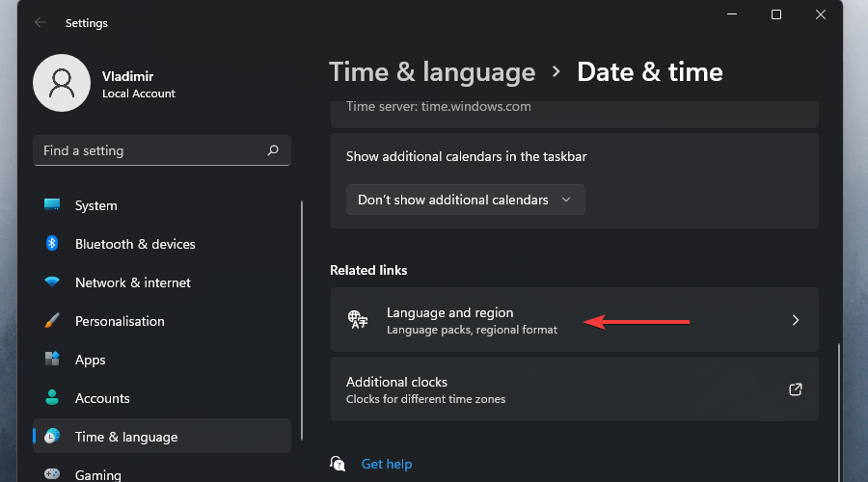The image size is (868, 482).
Task: Click the back arrow in Settings header
Action: 40,22
